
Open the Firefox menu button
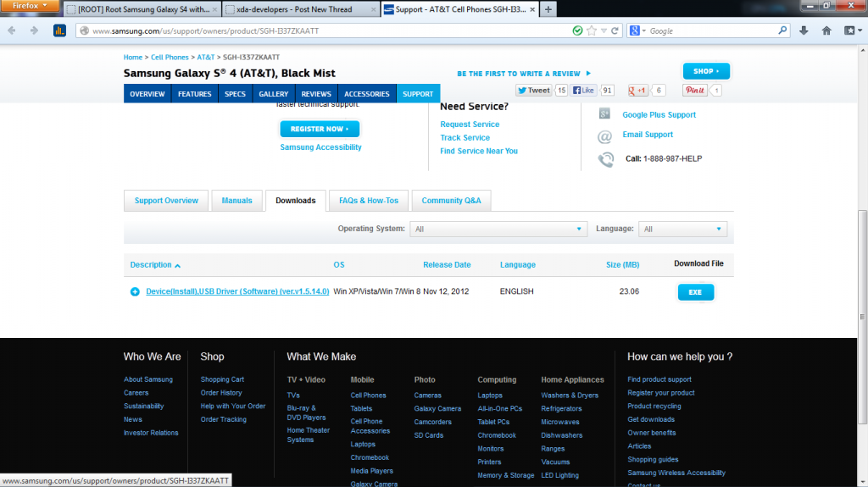coord(30,6)
